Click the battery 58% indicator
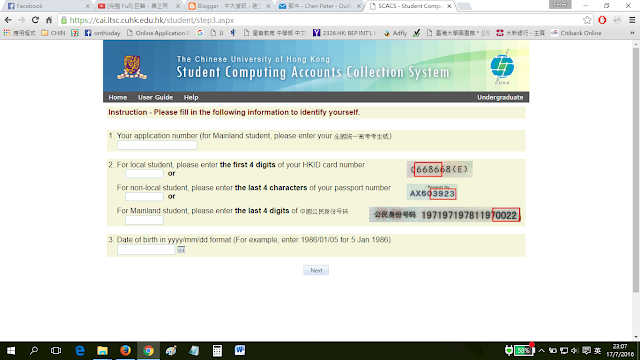 [523, 351]
